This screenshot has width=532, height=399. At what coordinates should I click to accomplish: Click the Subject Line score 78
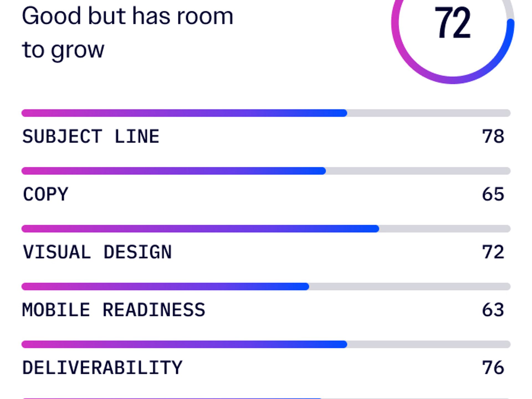tap(493, 136)
